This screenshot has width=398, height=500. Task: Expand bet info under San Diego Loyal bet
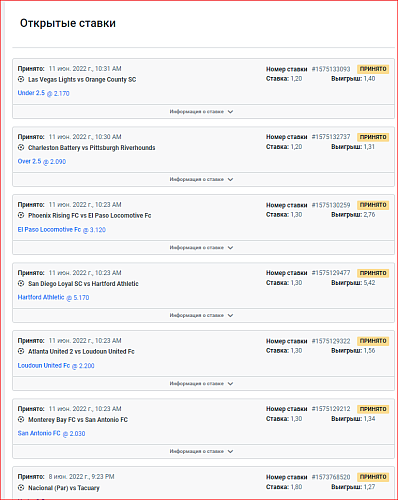coord(203,315)
